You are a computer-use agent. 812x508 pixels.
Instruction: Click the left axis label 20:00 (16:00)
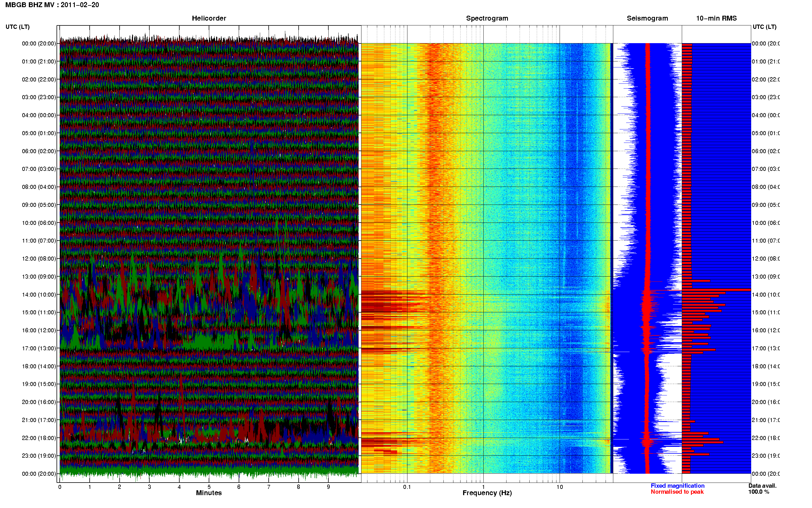click(39, 402)
